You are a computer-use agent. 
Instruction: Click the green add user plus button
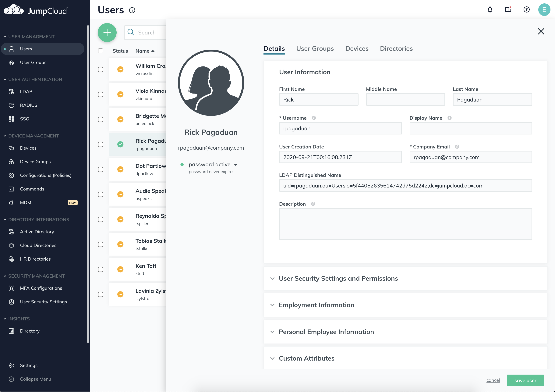click(x=107, y=32)
